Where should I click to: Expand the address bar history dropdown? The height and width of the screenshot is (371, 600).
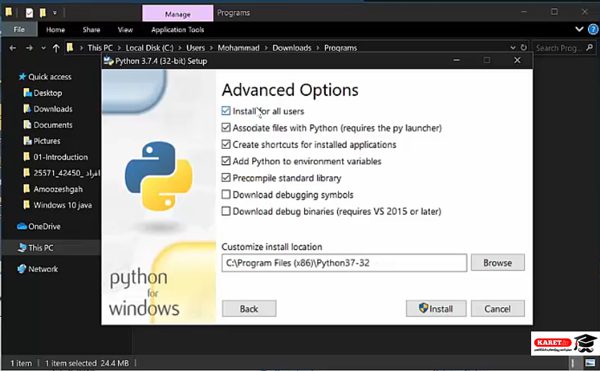click(x=513, y=48)
